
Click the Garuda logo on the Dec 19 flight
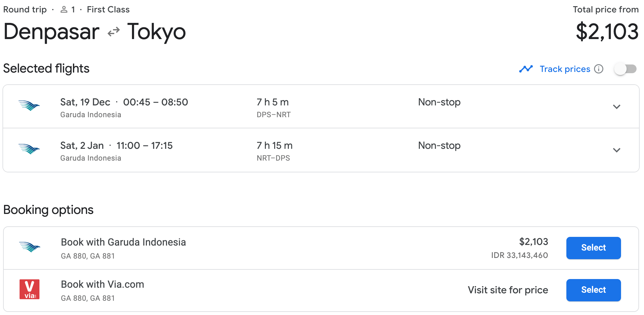(x=29, y=106)
